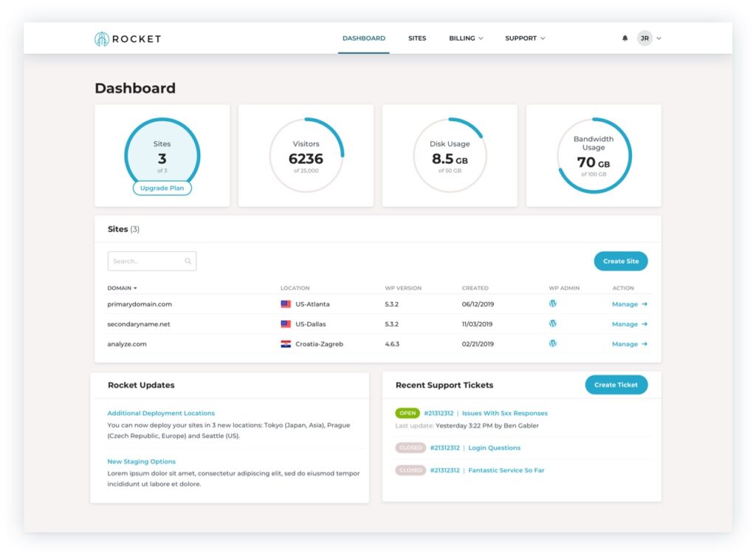Open WordPress admin for secondaryname.net
756x557 pixels.
(552, 324)
